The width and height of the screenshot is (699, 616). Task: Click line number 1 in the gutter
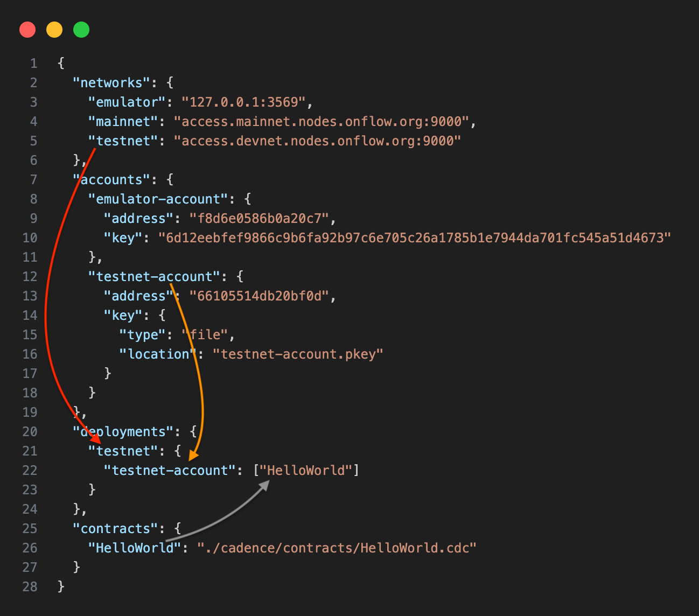pyautogui.click(x=34, y=64)
